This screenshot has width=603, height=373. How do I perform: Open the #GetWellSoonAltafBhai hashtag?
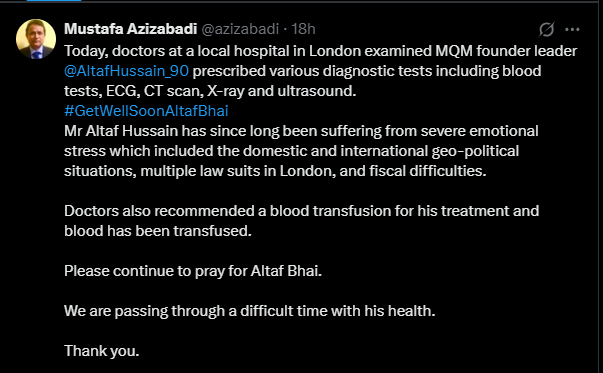pyautogui.click(x=146, y=111)
